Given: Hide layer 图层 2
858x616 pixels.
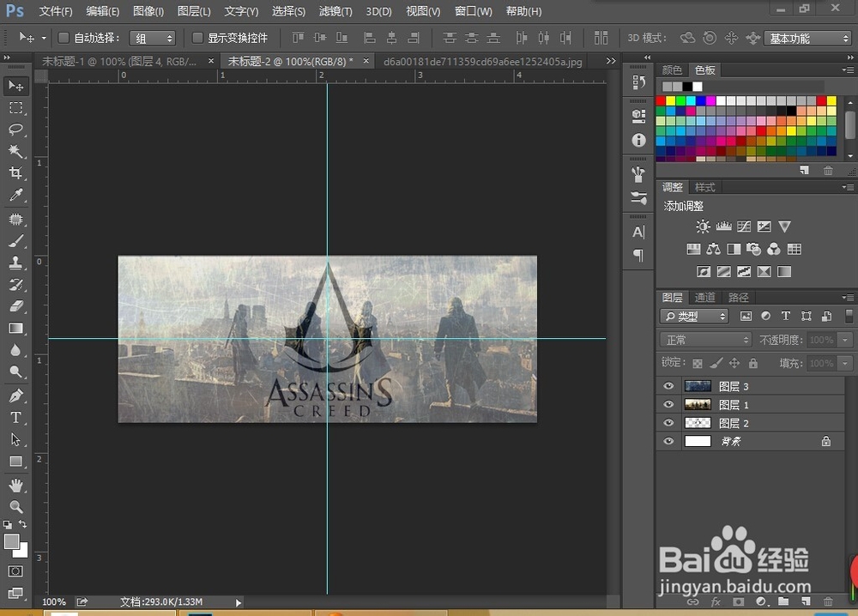Looking at the screenshot, I should click(668, 423).
